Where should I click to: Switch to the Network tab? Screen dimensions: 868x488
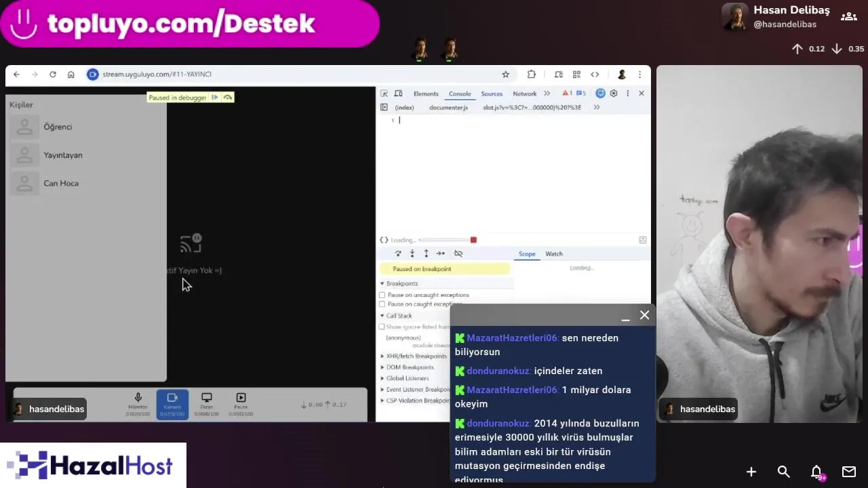point(524,94)
